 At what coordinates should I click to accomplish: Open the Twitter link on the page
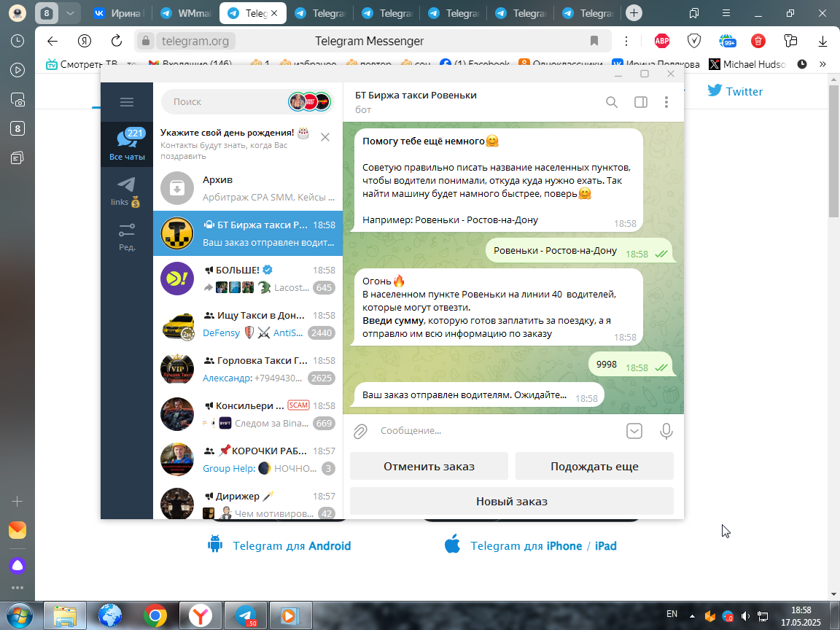[735, 91]
